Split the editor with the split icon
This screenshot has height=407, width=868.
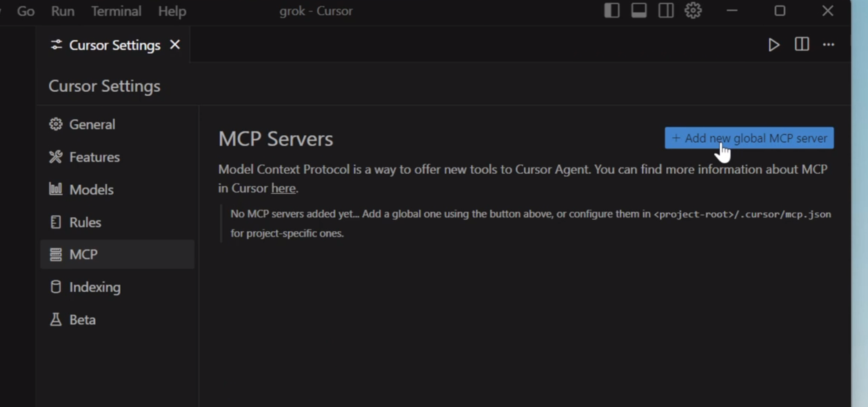tap(802, 44)
